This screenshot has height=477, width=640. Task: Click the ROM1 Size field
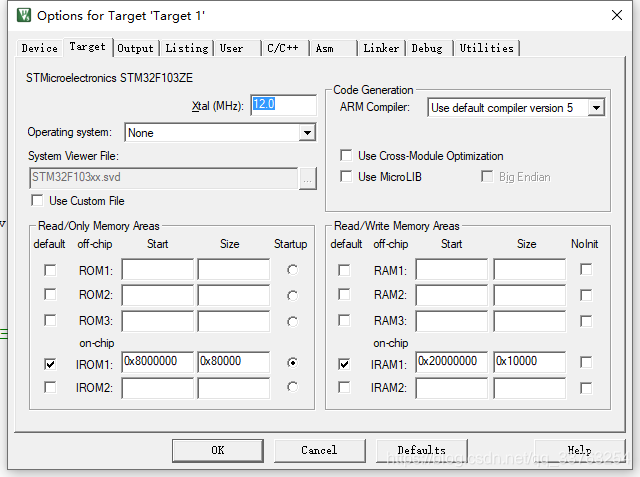234,269
